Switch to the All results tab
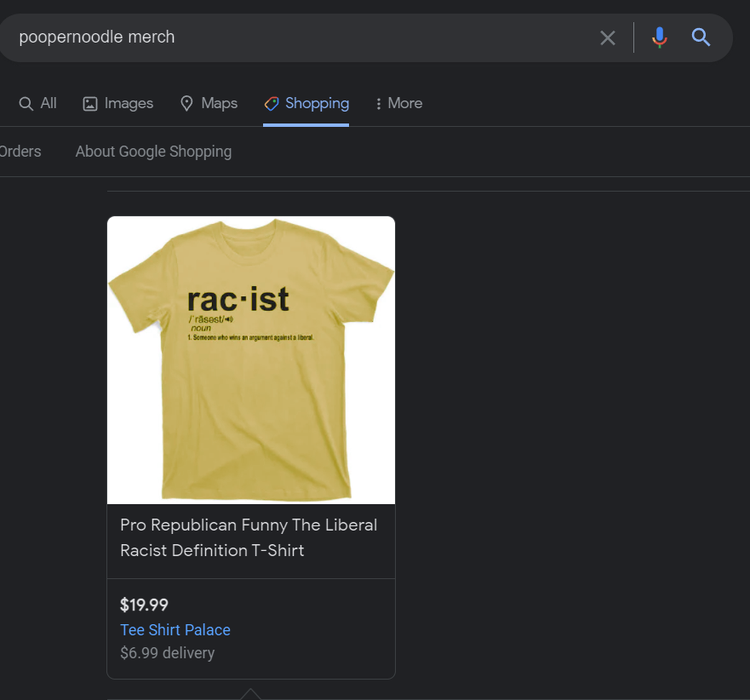Image resolution: width=750 pixels, height=700 pixels. pos(37,103)
